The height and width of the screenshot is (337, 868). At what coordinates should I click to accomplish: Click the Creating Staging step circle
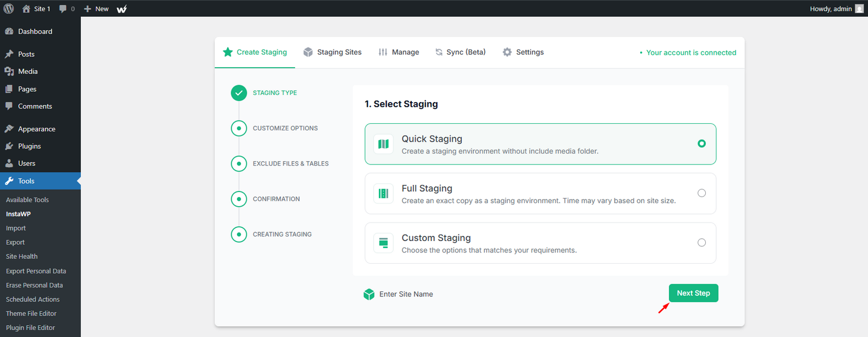point(239,234)
